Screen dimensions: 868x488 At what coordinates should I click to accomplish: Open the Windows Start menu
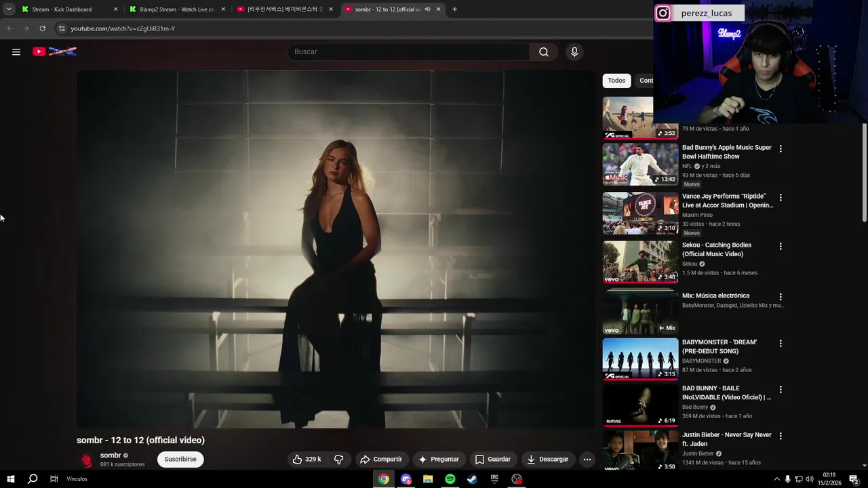[x=11, y=479]
